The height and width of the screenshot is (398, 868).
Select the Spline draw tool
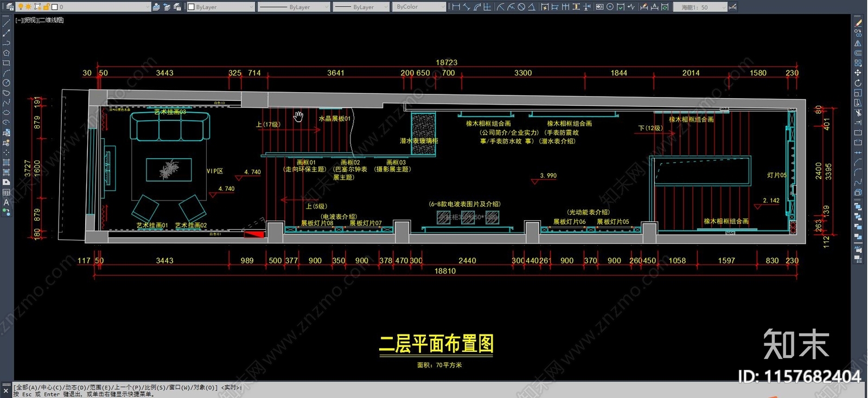pos(7,102)
